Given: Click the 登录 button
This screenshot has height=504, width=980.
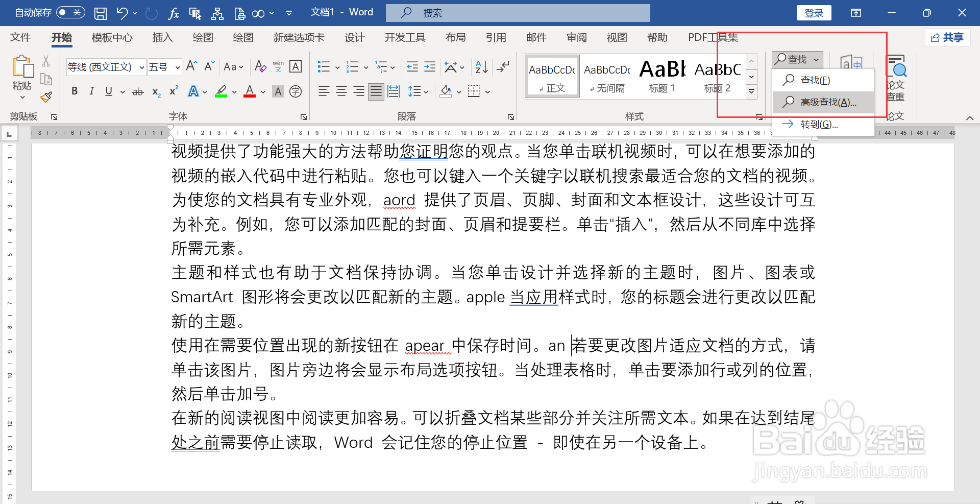Looking at the screenshot, I should (x=814, y=13).
